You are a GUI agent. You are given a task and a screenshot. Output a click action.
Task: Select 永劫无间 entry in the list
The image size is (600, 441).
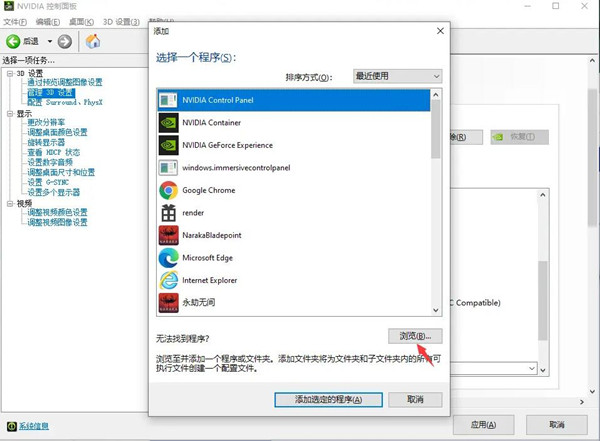tap(294, 303)
